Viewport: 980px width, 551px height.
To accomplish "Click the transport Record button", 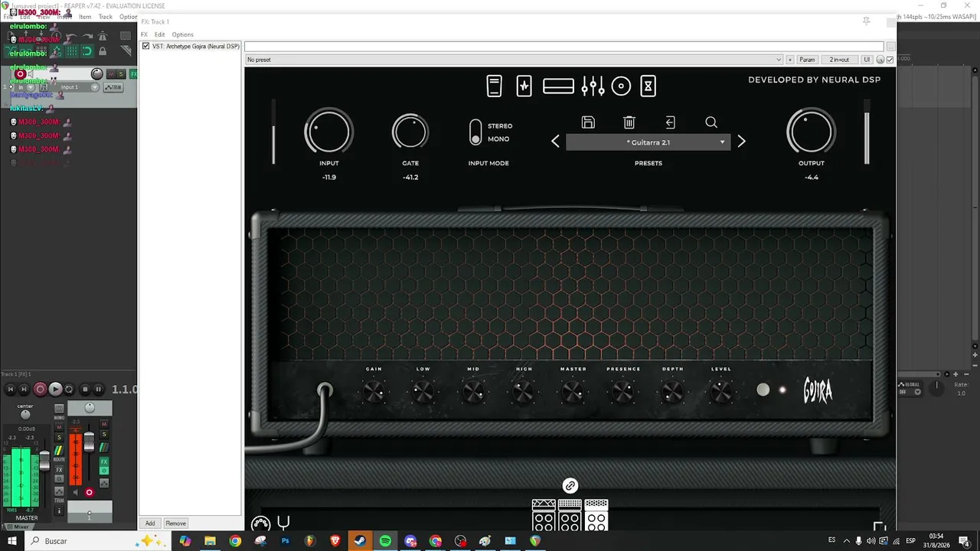I will (41, 390).
